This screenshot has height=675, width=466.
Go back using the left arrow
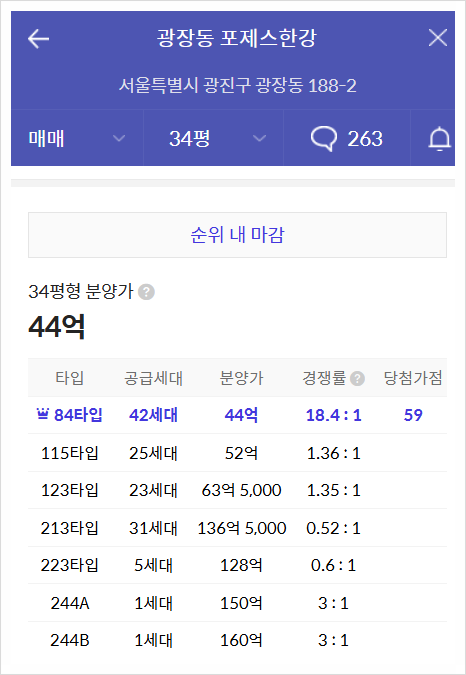[x=38, y=39]
